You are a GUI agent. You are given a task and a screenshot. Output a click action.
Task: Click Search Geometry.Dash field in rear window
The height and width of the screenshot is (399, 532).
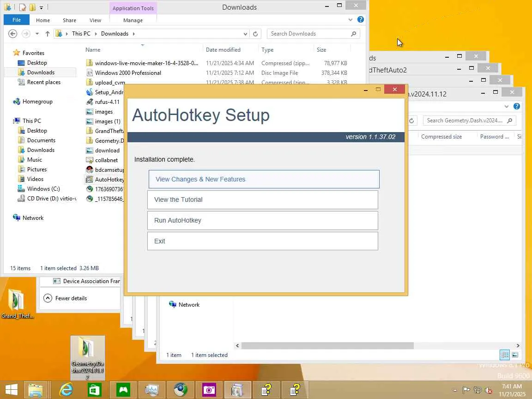pos(469,121)
